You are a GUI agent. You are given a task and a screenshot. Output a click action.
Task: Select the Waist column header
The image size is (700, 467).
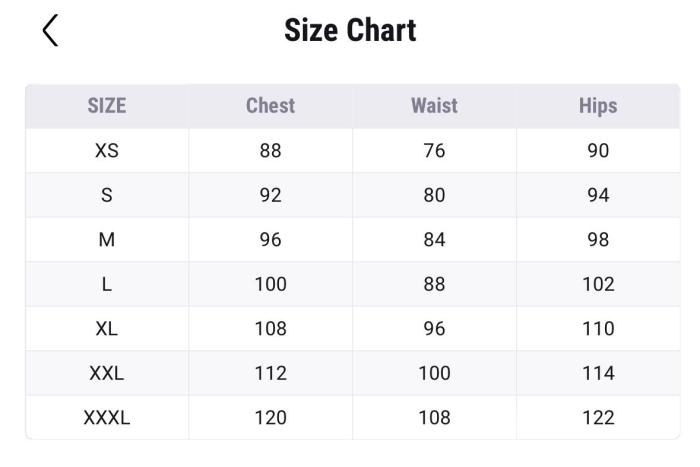[434, 106]
